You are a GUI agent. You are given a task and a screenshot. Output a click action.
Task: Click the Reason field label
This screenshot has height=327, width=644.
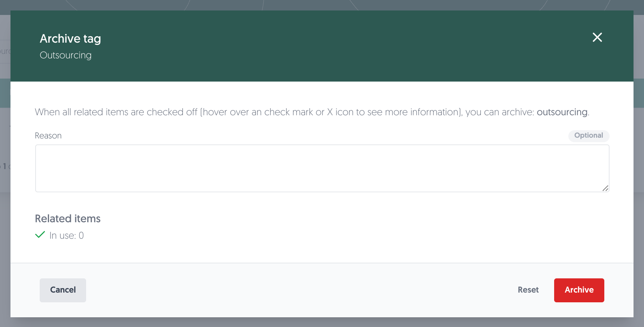48,135
